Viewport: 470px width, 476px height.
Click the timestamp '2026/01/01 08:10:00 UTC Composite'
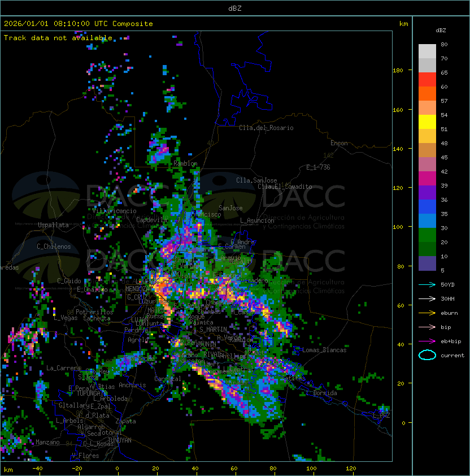[x=79, y=24]
